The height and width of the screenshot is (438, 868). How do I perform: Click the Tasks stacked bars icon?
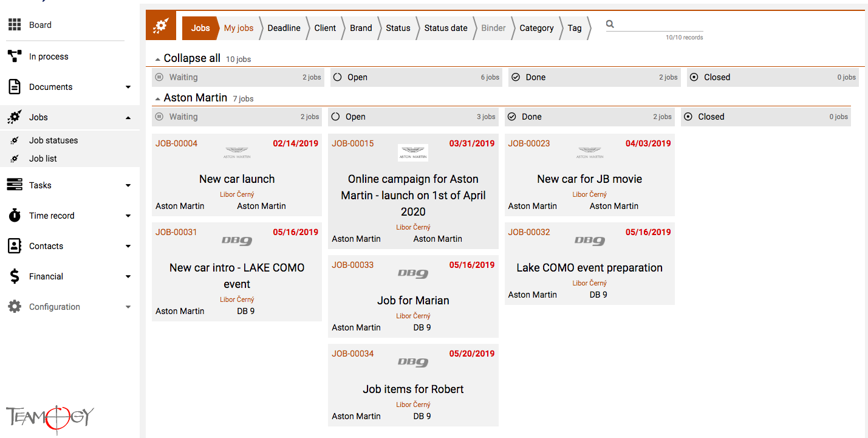[x=14, y=185]
